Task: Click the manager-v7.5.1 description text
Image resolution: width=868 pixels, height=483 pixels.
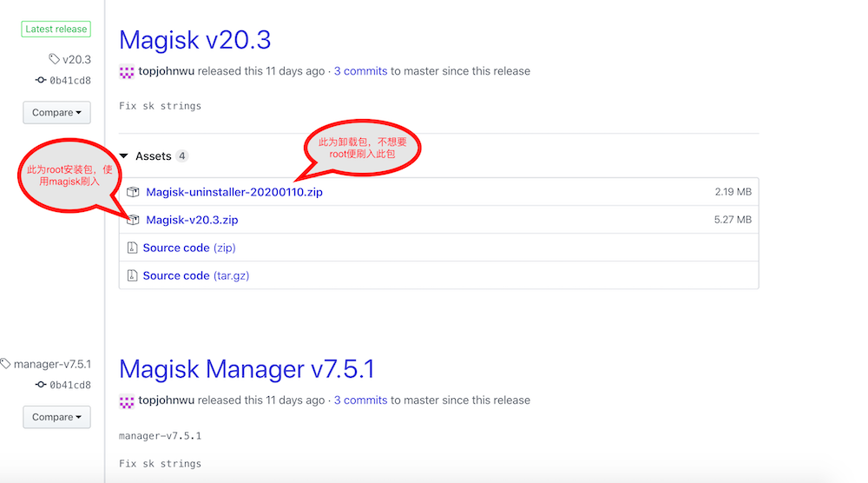Action: pos(160,436)
